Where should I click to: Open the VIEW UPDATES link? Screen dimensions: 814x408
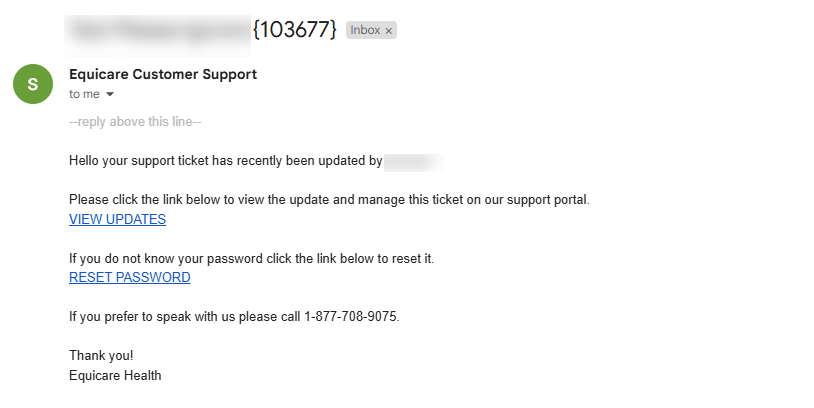(117, 219)
